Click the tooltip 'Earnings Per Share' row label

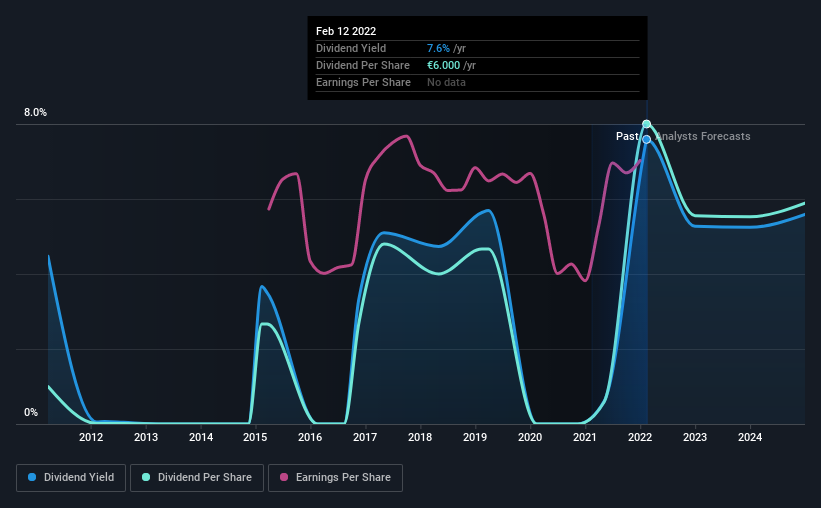363,82
